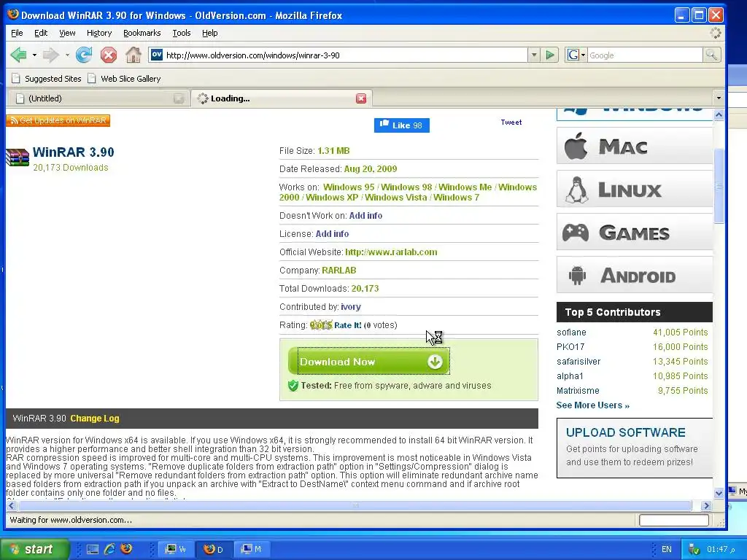Launch Firefox from the quick launch icon
The image size is (747, 560).
click(126, 548)
